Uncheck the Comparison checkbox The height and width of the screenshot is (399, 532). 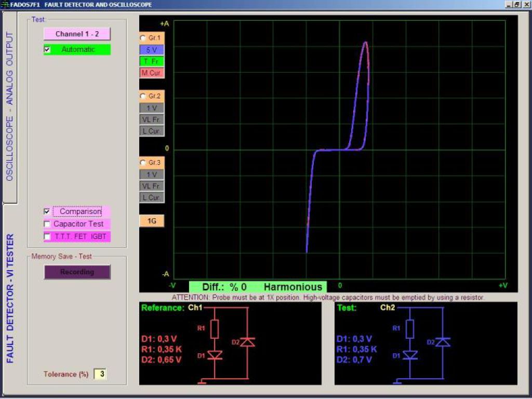(47, 211)
